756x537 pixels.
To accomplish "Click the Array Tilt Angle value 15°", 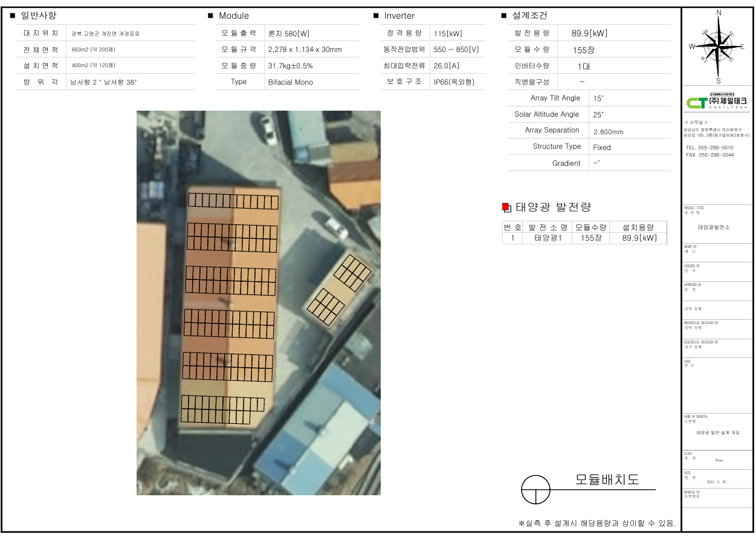I will pyautogui.click(x=598, y=98).
